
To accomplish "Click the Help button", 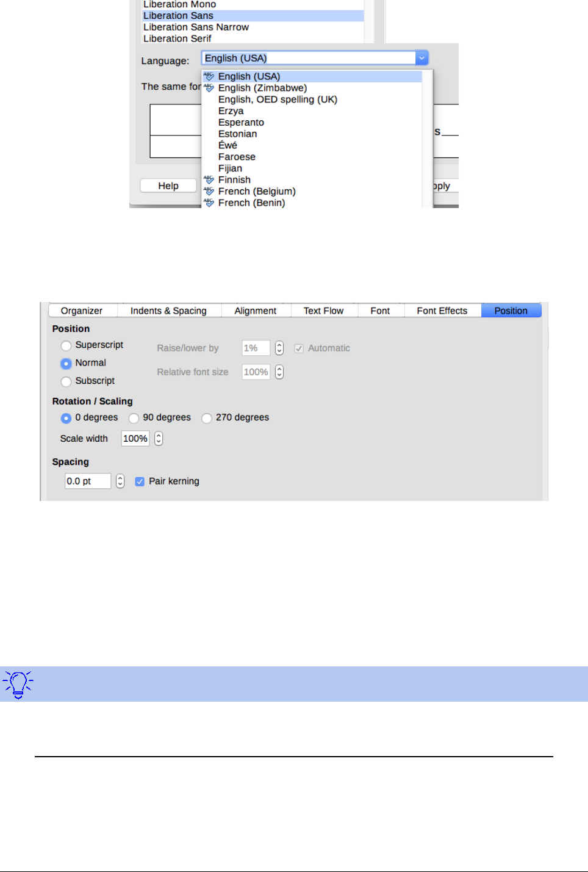I will pyautogui.click(x=168, y=186).
